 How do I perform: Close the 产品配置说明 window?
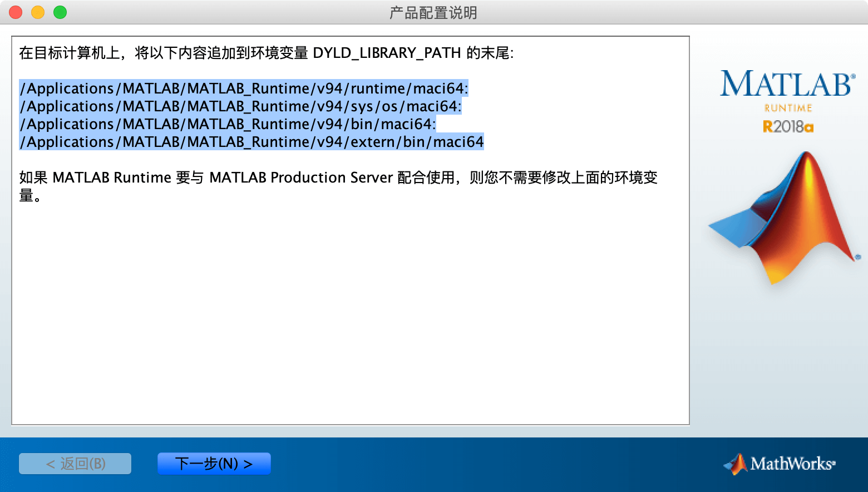[x=16, y=12]
